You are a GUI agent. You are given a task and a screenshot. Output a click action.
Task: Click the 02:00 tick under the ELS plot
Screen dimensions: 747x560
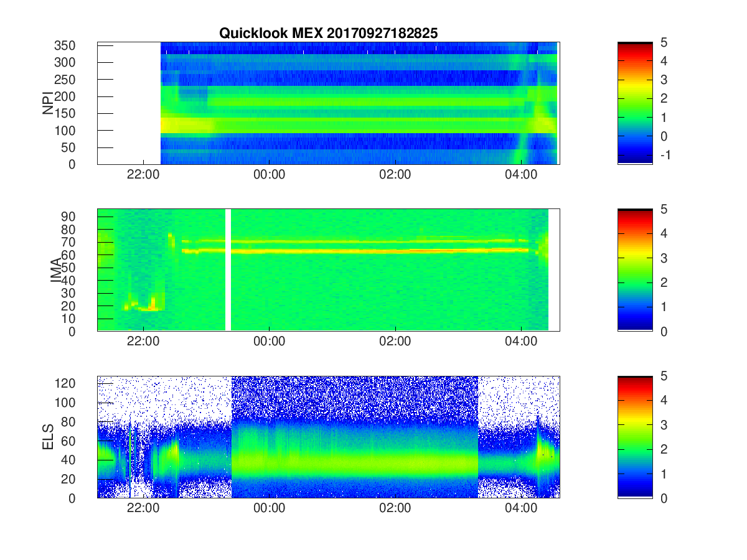pos(395,508)
